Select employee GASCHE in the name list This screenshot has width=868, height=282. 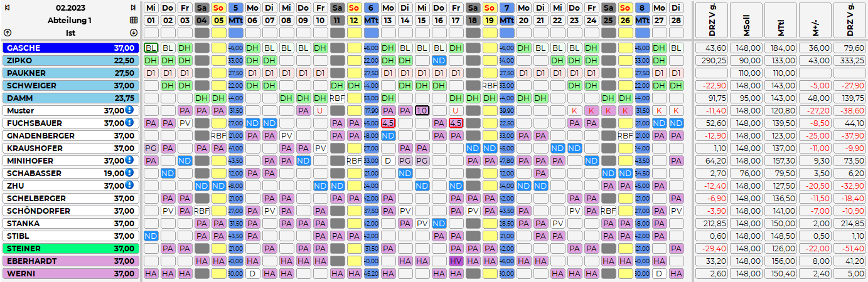(70, 48)
